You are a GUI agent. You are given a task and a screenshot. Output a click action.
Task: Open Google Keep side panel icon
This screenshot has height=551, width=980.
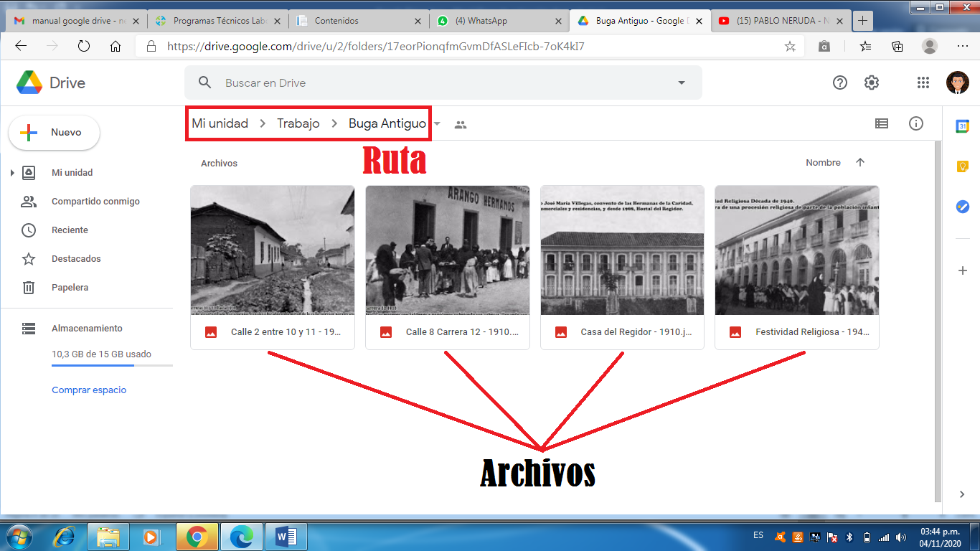[962, 166]
